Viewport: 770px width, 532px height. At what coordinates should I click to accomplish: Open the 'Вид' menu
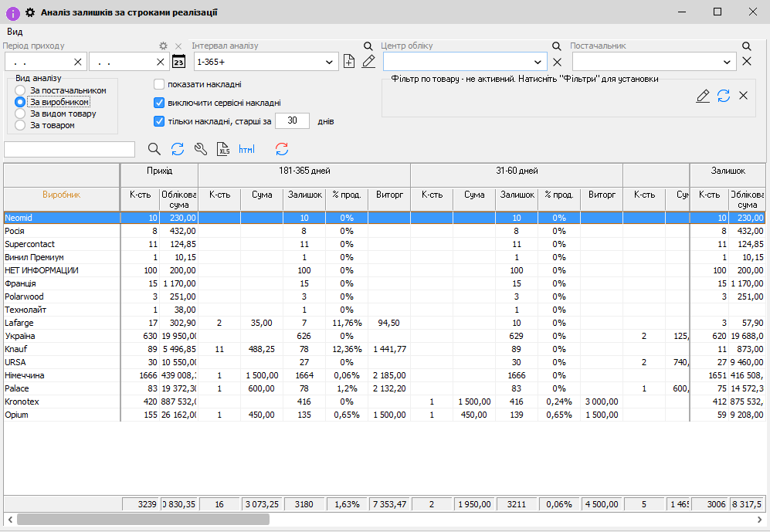pos(15,32)
